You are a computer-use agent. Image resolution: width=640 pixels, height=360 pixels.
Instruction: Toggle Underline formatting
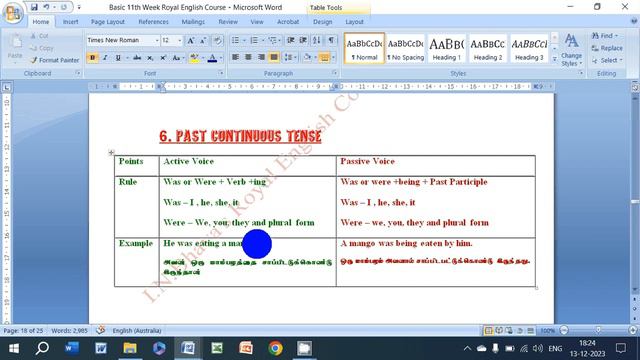118,58
